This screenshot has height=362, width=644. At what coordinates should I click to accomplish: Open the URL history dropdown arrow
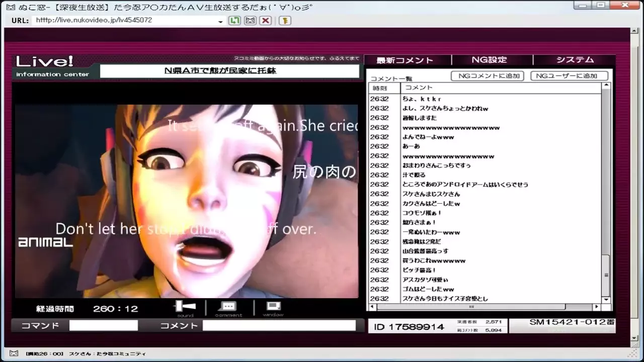220,22
